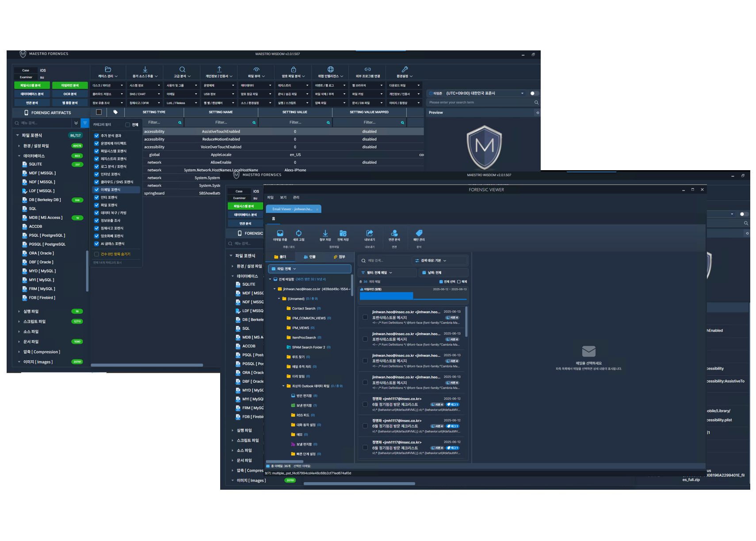Open the 파일 menu in Forensic Viewer

(271, 198)
